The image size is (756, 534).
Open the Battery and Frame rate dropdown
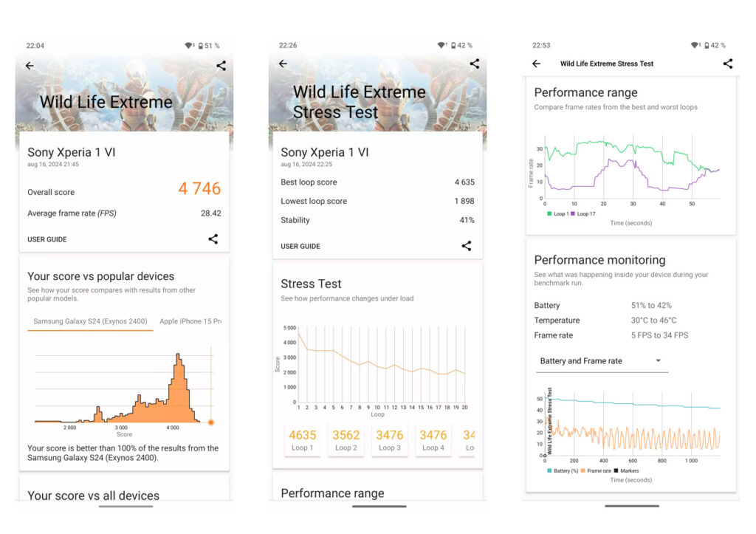[601, 361]
